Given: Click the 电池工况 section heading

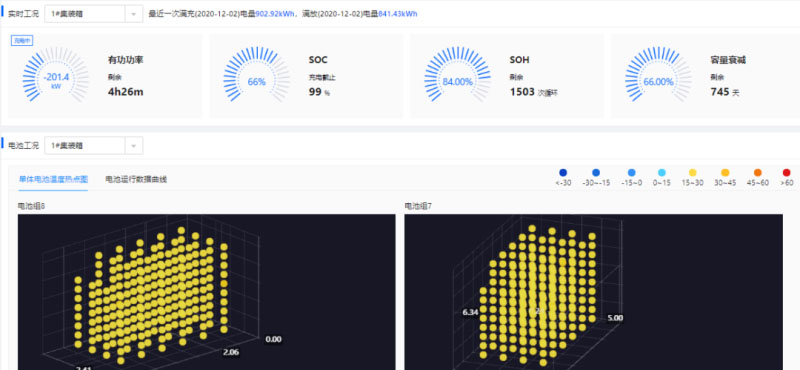Looking at the screenshot, I should [x=23, y=145].
